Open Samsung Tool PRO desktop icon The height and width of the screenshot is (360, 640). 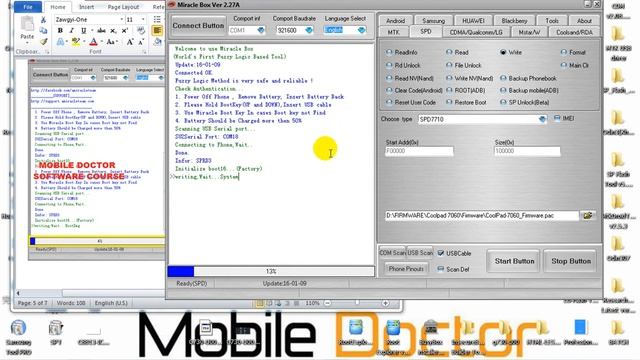pyautogui.click(x=18, y=336)
